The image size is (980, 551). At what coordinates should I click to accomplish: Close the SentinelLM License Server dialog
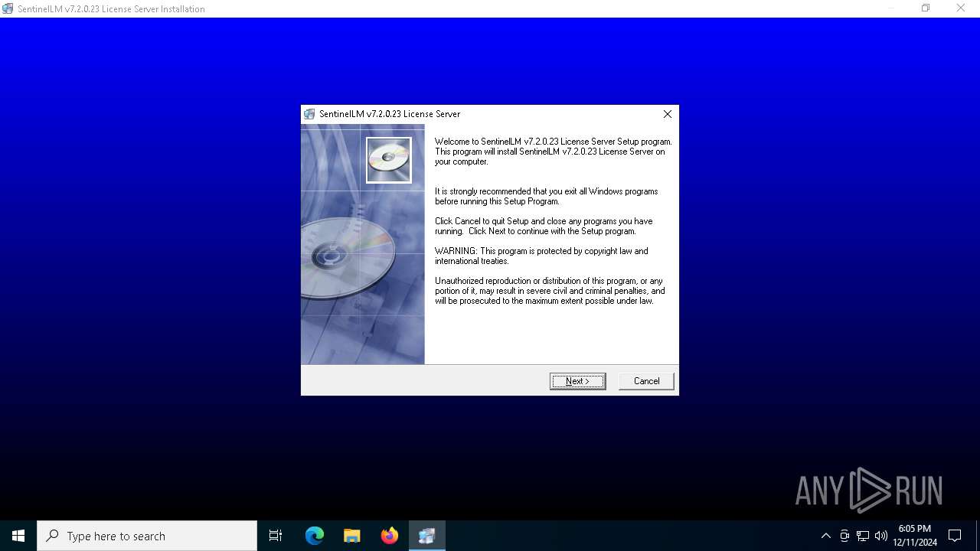pos(668,114)
